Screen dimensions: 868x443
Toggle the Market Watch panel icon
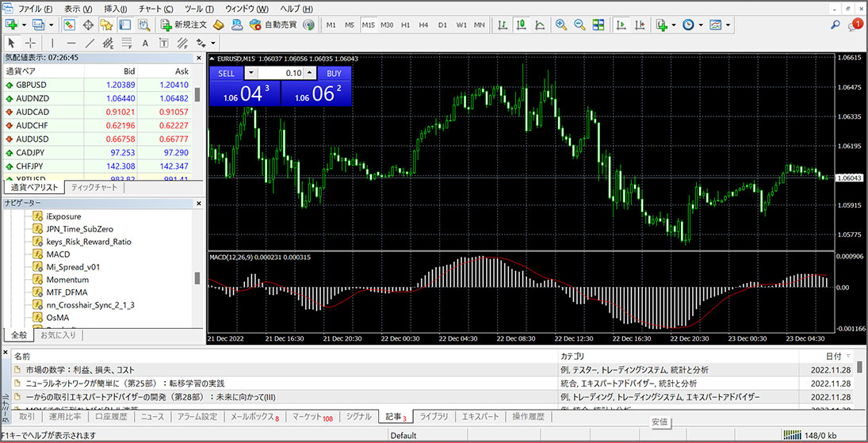coord(69,25)
